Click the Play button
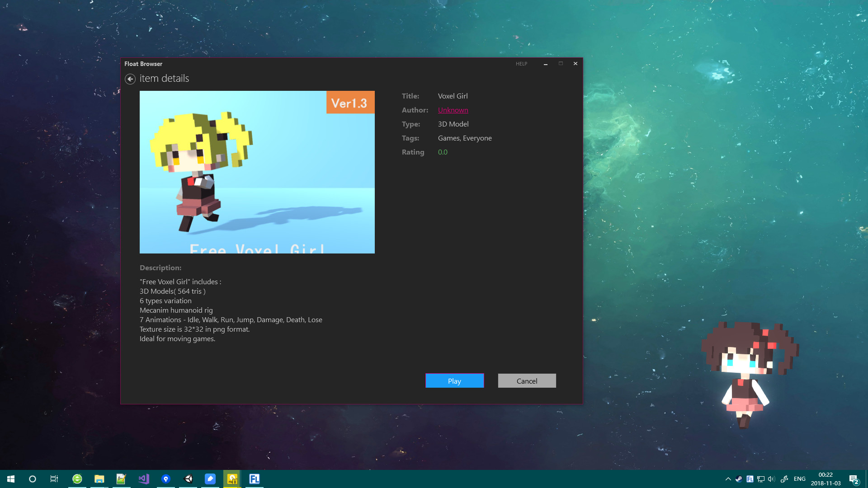The image size is (868, 488). pyautogui.click(x=454, y=380)
